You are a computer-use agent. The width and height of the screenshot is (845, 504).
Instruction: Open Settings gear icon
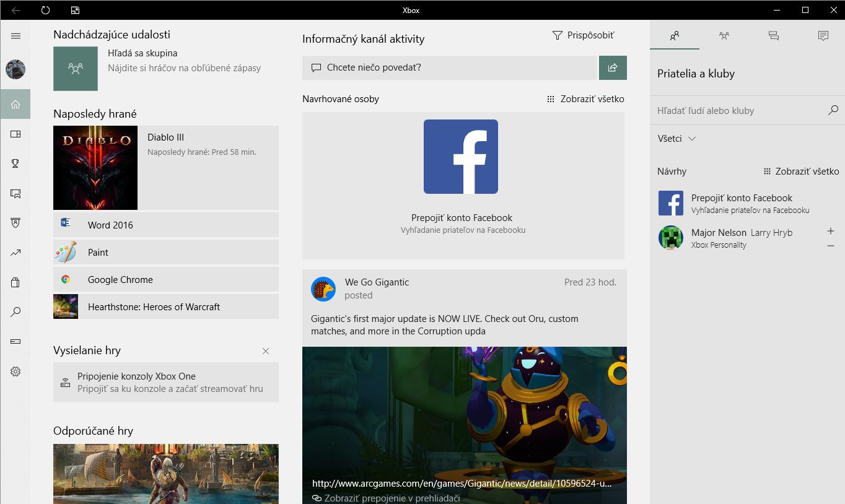pos(15,371)
